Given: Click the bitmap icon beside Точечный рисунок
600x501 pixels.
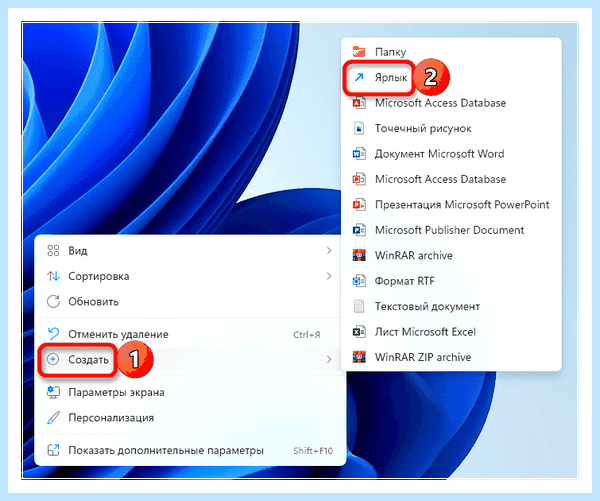Looking at the screenshot, I should 359,129.
